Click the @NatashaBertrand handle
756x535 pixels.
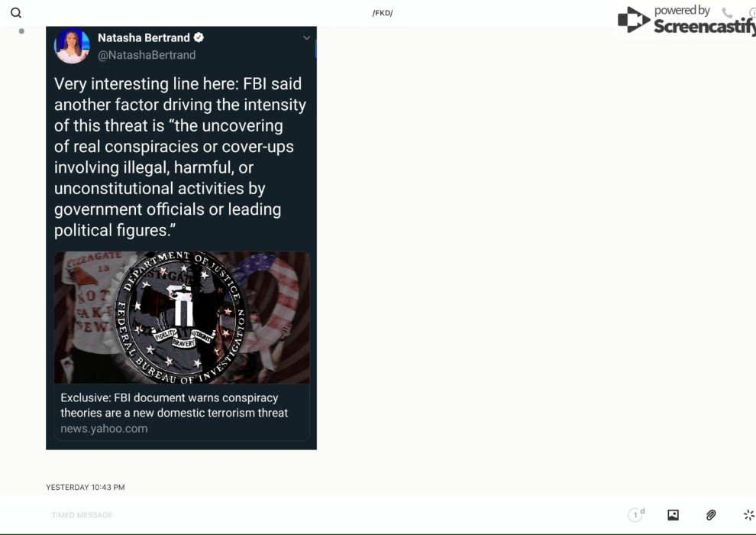(x=147, y=55)
